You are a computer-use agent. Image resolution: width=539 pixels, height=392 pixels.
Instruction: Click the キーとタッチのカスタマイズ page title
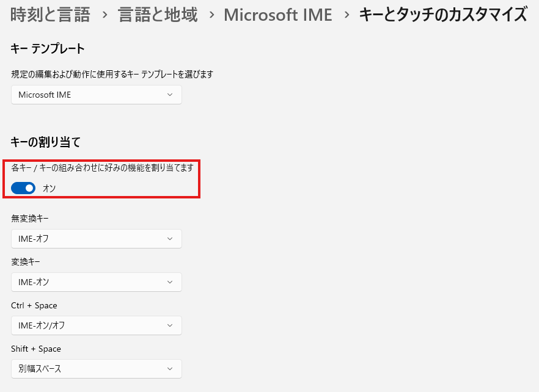point(442,15)
